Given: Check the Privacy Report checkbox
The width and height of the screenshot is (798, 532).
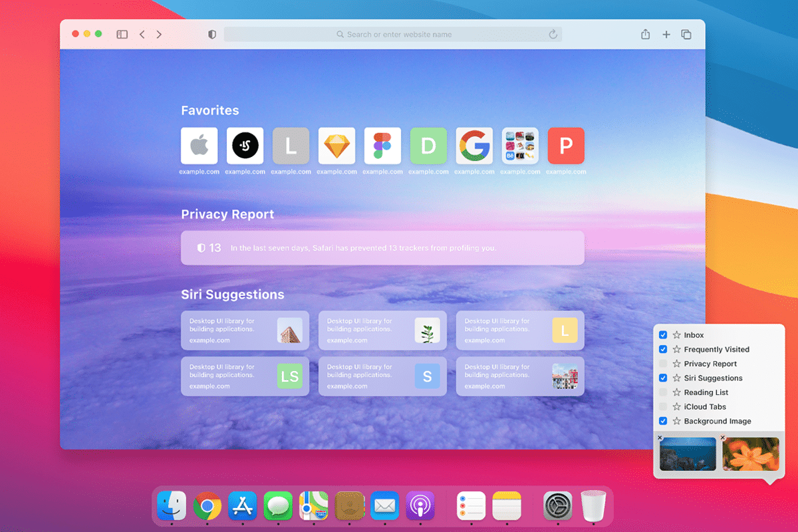Looking at the screenshot, I should 663,364.
